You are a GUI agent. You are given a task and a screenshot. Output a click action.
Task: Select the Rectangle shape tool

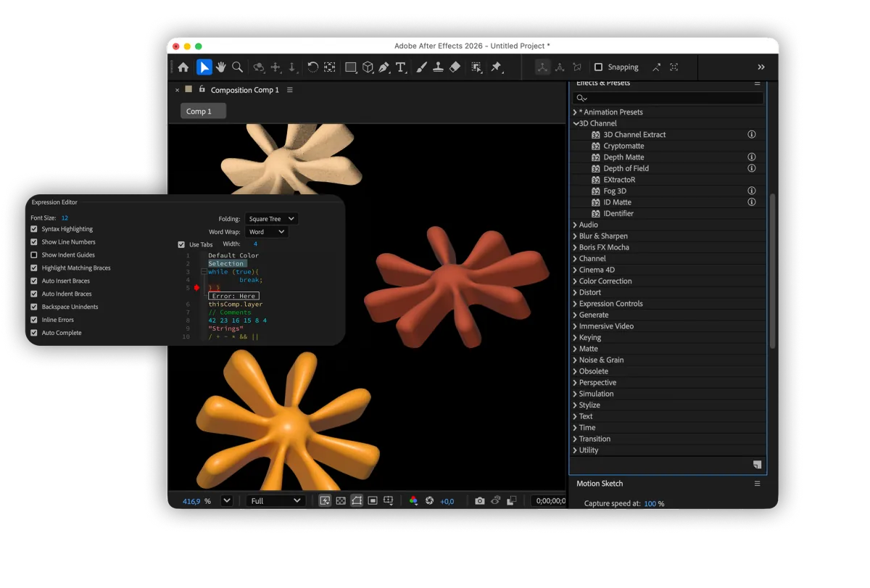(351, 67)
